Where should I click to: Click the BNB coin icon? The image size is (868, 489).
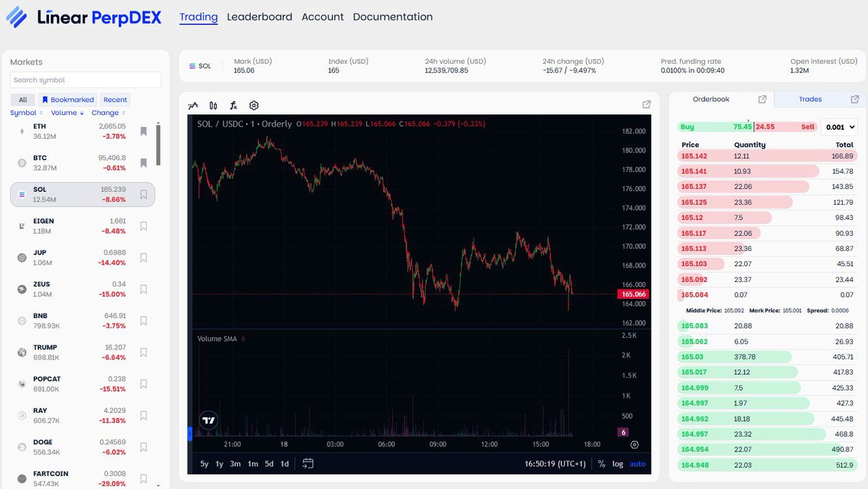point(22,320)
